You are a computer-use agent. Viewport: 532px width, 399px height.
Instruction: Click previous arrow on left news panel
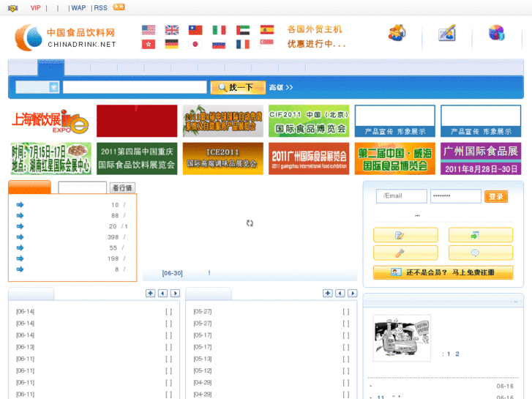163,293
